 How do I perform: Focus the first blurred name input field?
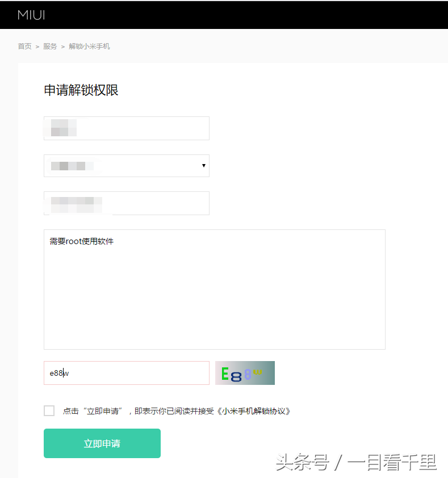coord(127,128)
